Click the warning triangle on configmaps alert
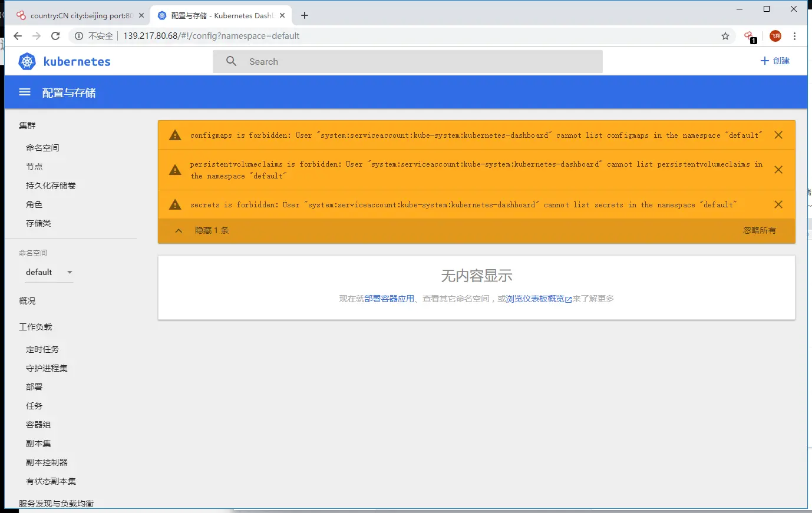The image size is (812, 513). tap(175, 135)
